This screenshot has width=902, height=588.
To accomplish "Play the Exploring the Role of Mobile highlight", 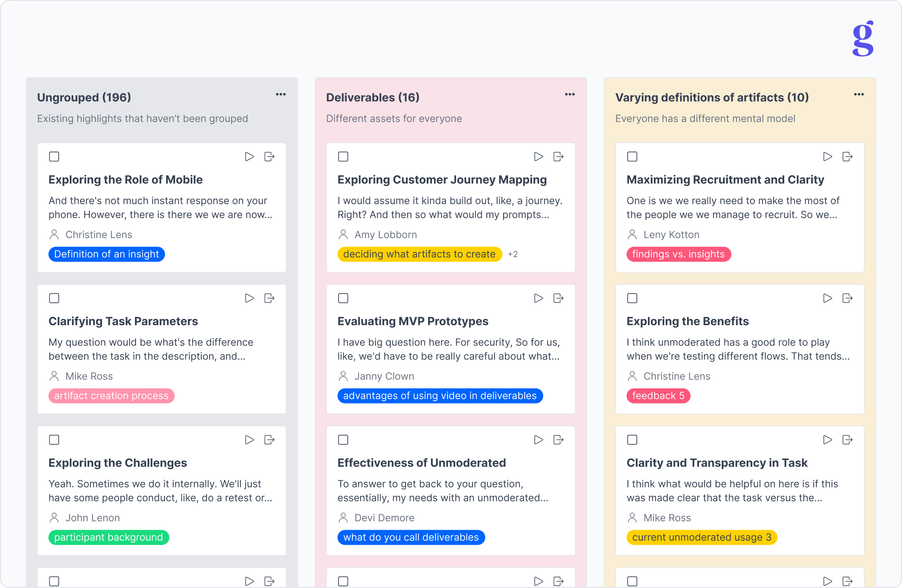I will [x=249, y=157].
